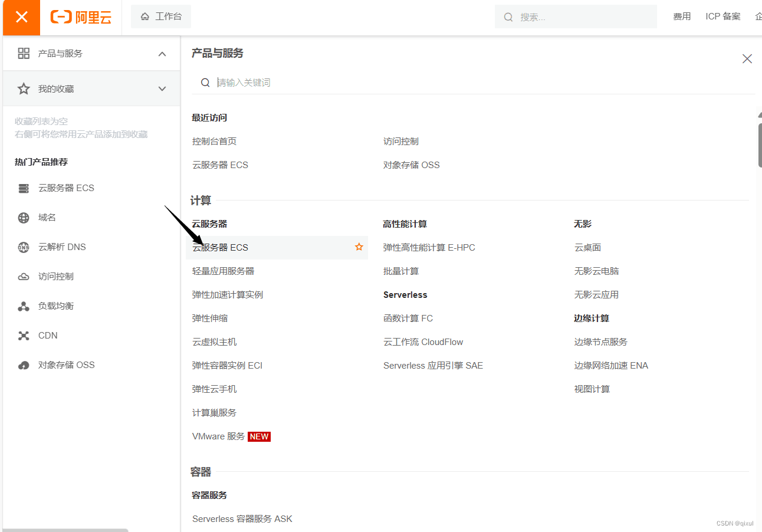This screenshot has height=532, width=762.
Task: Open 云虚拟主机
Action: point(214,342)
